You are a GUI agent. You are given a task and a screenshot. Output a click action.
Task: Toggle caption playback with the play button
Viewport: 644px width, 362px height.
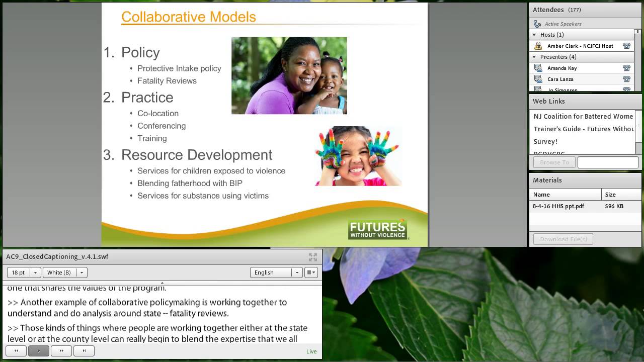coord(39,350)
